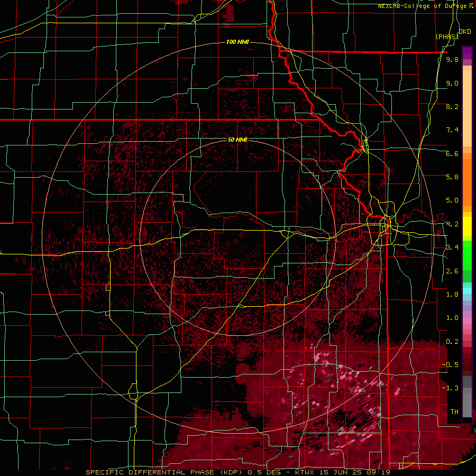Click the 8.2 legend value
Image resolution: width=476 pixels, height=476 pixels.
point(452,106)
